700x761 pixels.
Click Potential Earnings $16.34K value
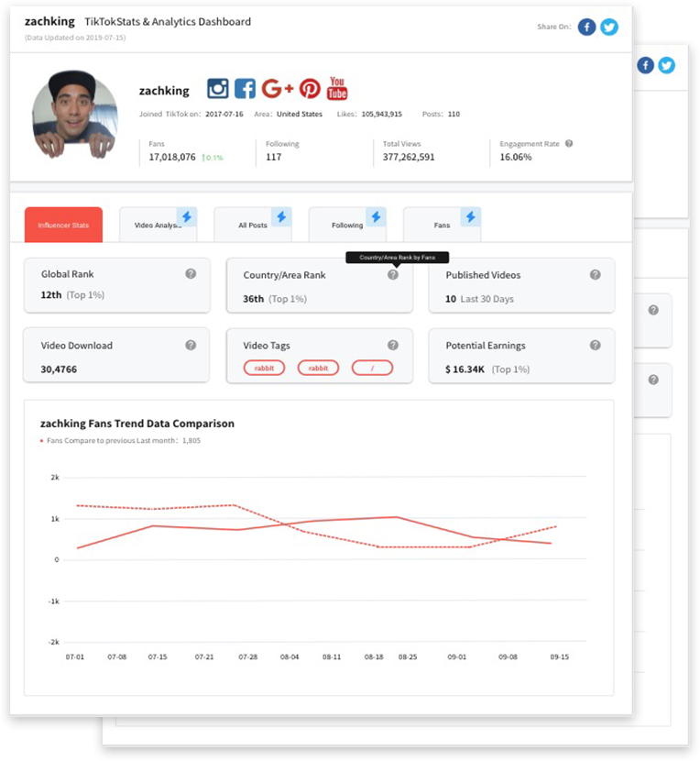pyautogui.click(x=465, y=369)
